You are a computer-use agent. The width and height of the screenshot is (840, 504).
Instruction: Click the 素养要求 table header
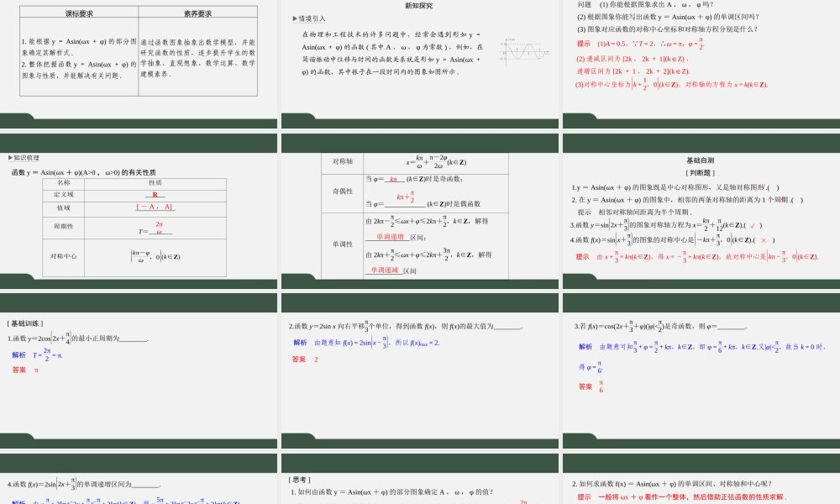pos(198,13)
